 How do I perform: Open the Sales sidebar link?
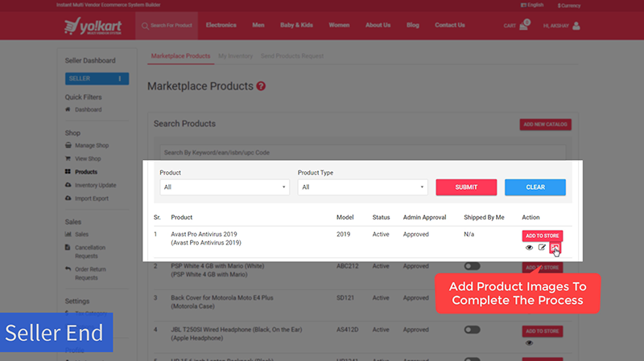pos(81,234)
